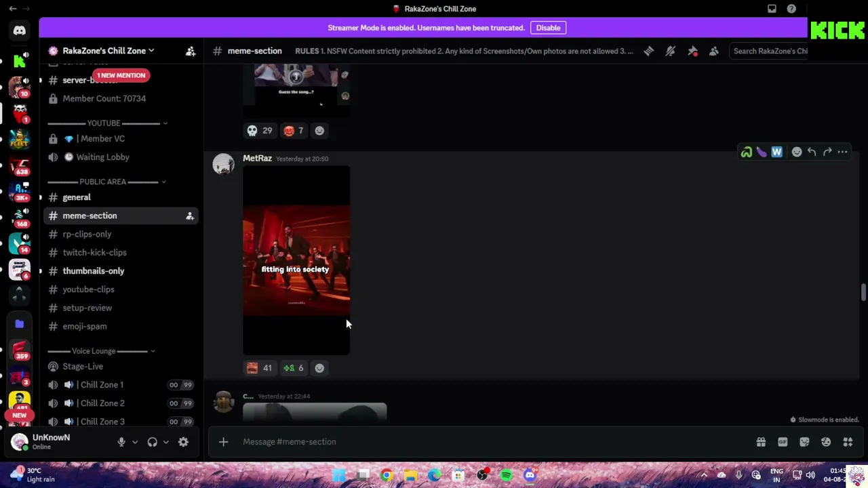
Task: Open the thumbnails-only channel
Action: [121, 271]
